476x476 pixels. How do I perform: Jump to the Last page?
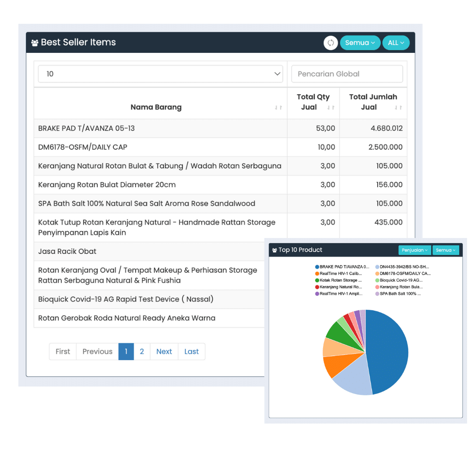coord(191,352)
